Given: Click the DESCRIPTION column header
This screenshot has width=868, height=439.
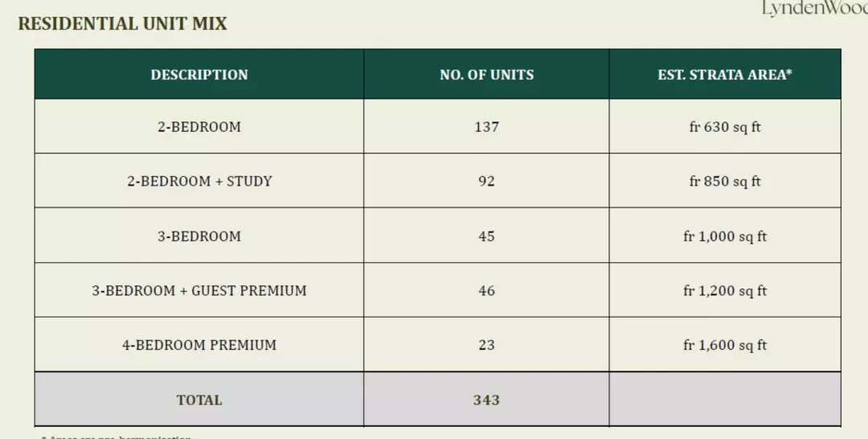Looking at the screenshot, I should [199, 75].
